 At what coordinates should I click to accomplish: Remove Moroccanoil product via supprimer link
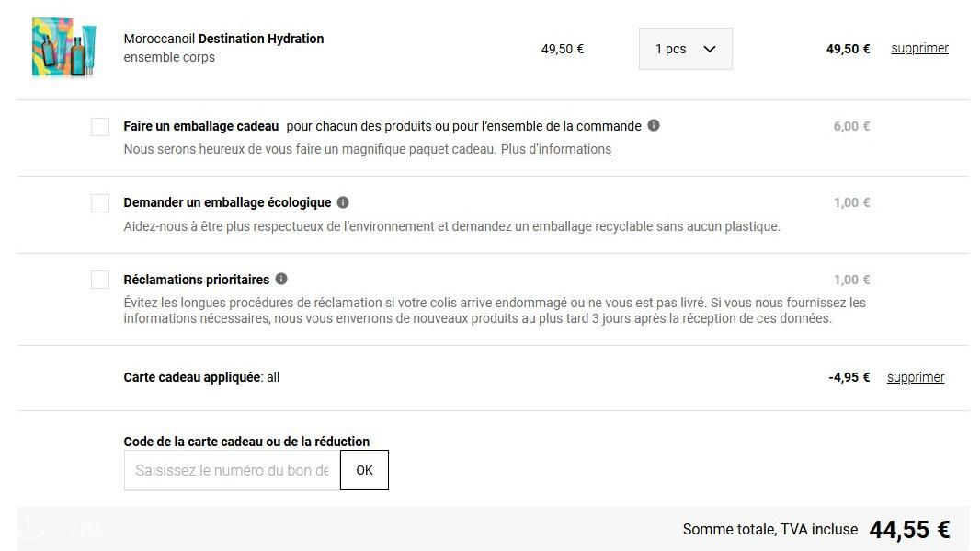[x=919, y=48]
